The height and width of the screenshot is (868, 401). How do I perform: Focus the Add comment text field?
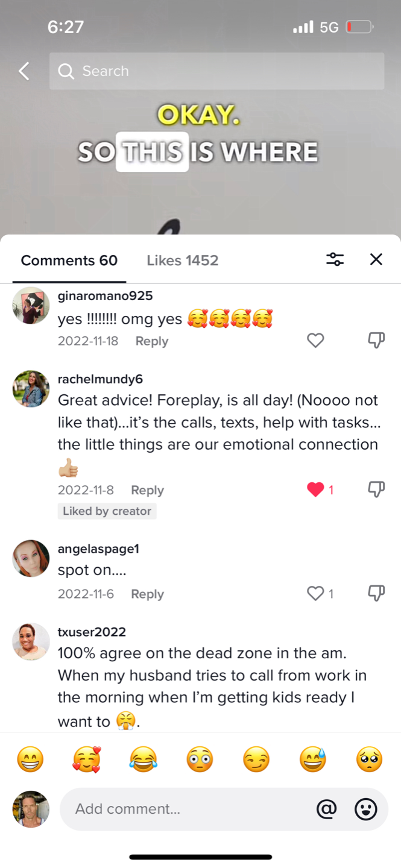coord(187,809)
